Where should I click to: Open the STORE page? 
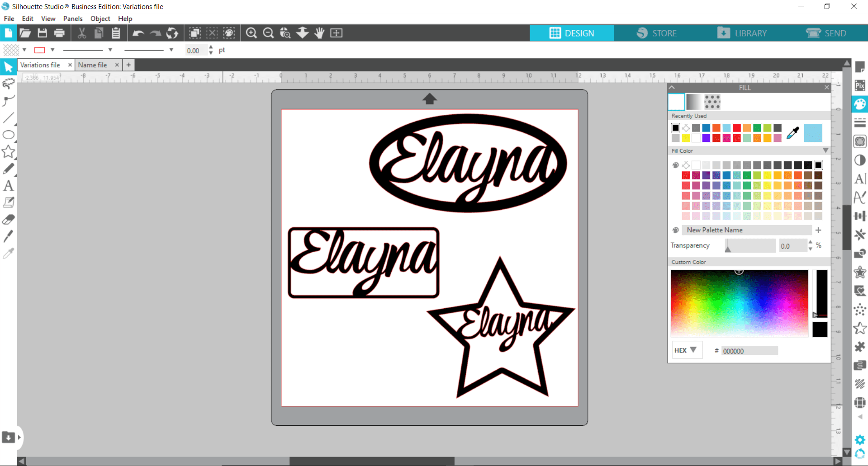pos(665,33)
